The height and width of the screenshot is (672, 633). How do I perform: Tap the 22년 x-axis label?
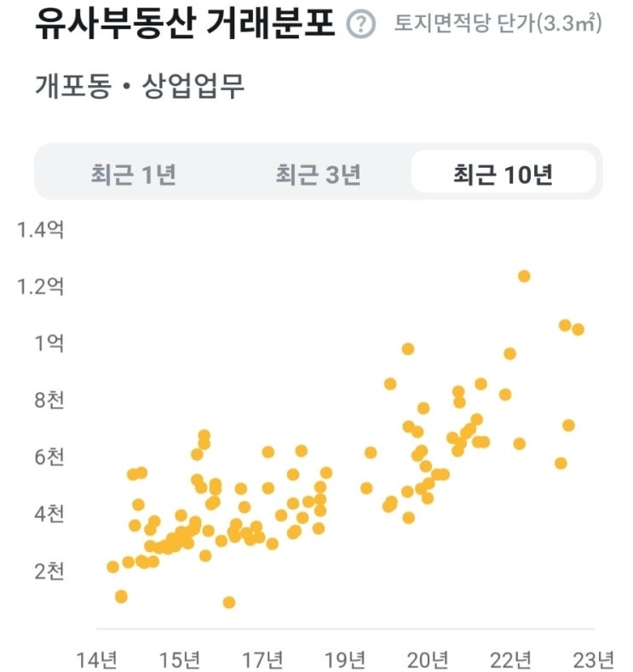511,658
